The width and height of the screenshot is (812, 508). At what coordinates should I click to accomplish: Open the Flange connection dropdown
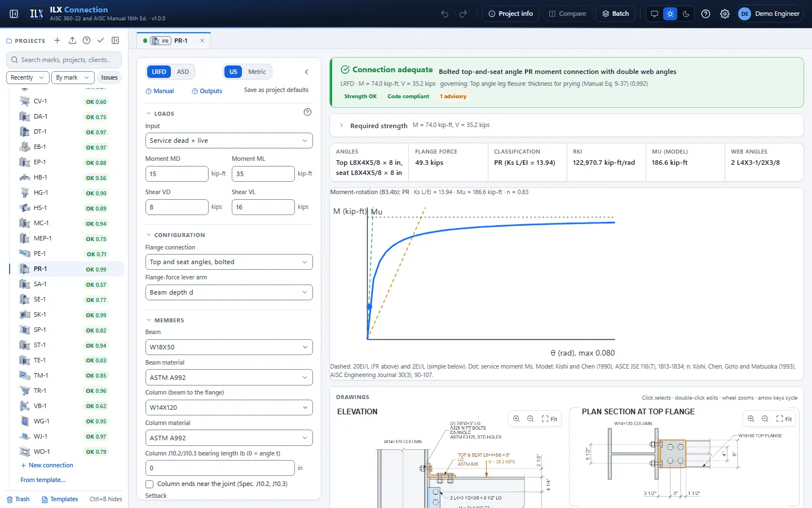[x=229, y=262]
